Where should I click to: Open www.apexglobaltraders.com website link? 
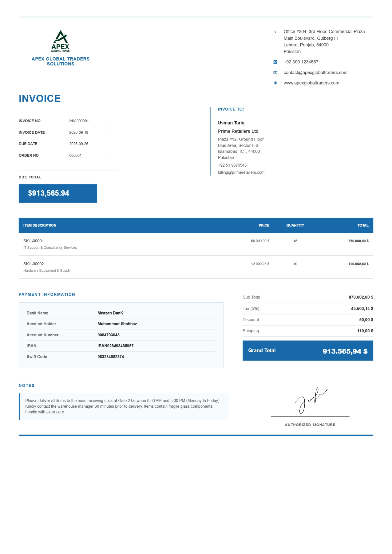[x=311, y=83]
